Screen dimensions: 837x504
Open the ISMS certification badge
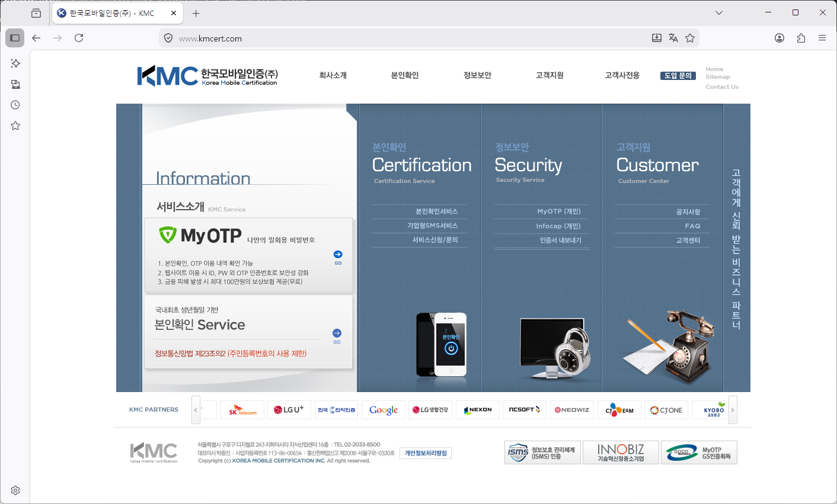pos(542,452)
